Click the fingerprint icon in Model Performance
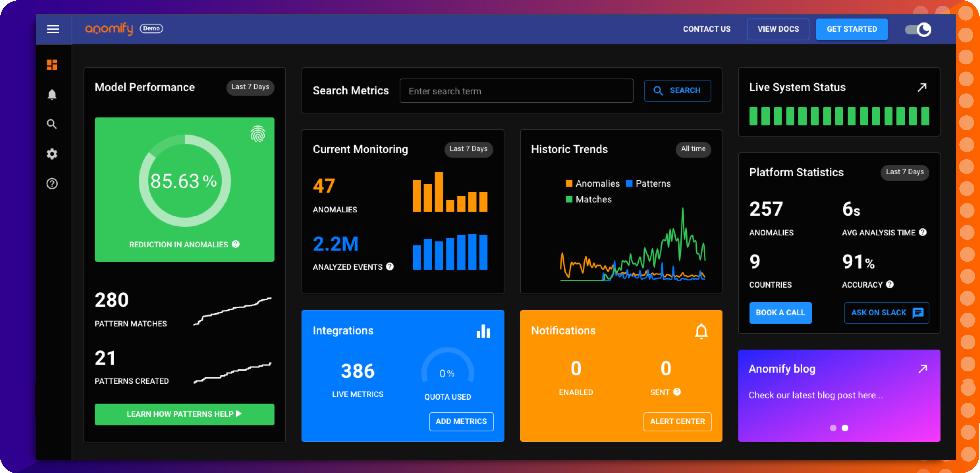 258,134
